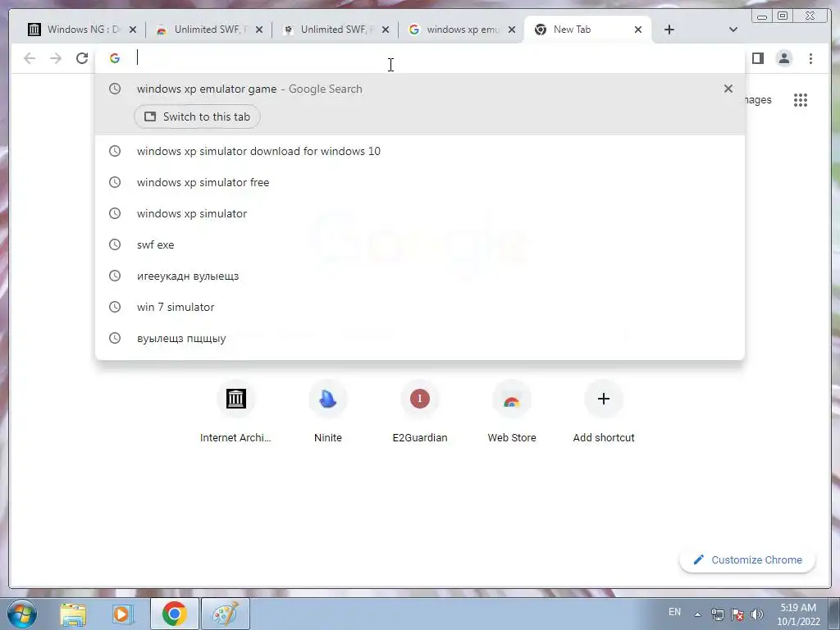Select the 'игееукадн вулыещз' suggestion
840x630 pixels.
420,276
